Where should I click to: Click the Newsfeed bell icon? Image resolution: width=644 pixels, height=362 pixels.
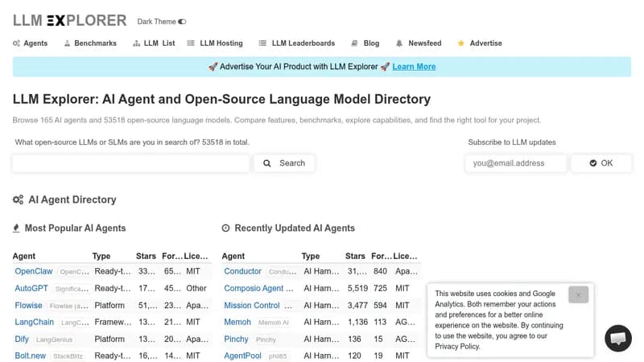(398, 43)
